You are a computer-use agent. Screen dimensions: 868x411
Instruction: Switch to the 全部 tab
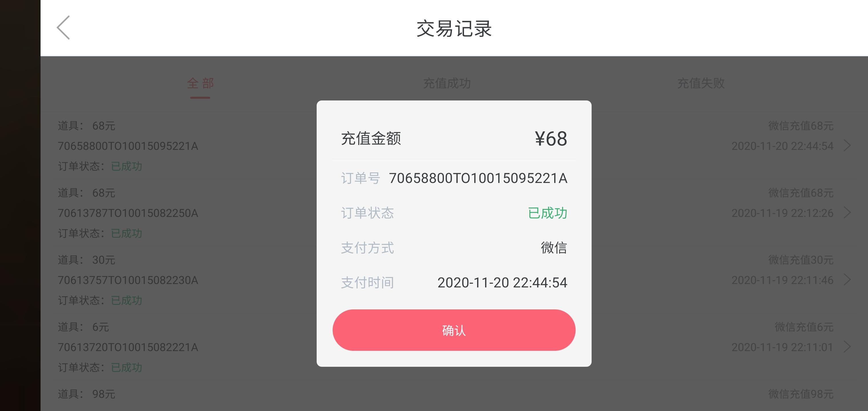tap(200, 83)
